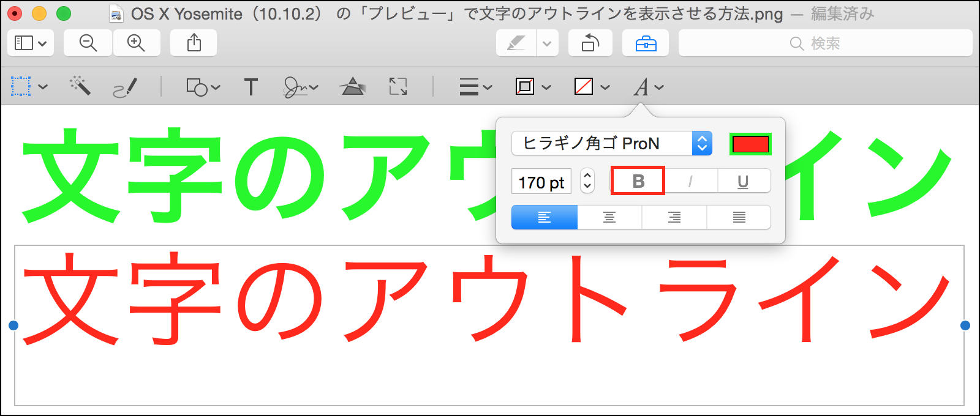Adjust font size with the stepper
Image resolution: width=980 pixels, height=416 pixels.
coord(587,181)
